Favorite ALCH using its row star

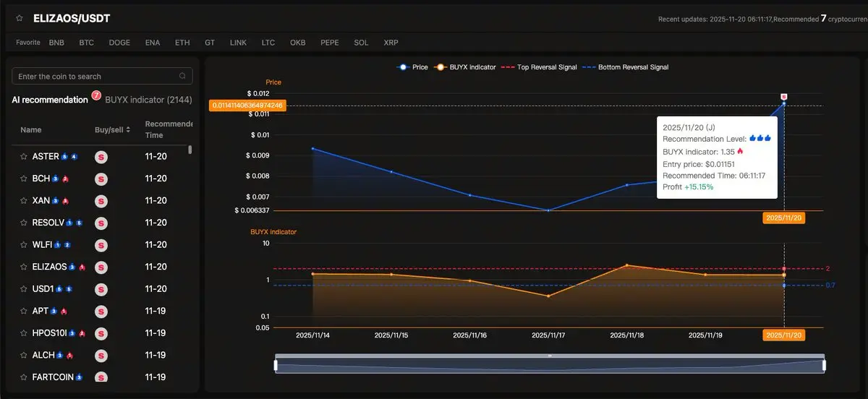(x=24, y=355)
